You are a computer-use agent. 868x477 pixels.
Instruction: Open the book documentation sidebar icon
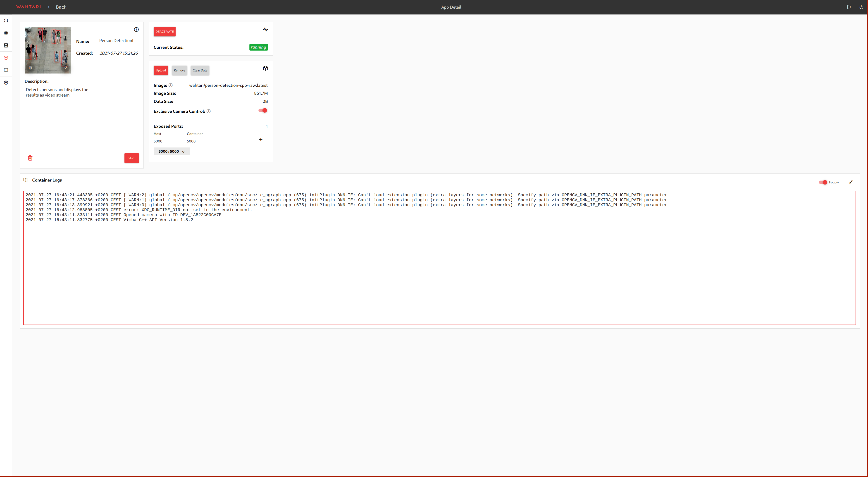click(6, 70)
